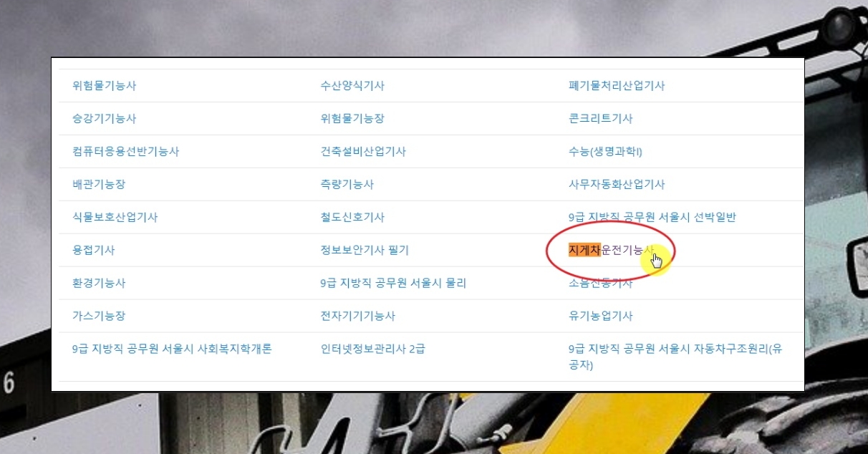Viewport: 868px width, 454px height.
Task: Open the 사무자동화산업기사 link
Action: click(x=617, y=185)
